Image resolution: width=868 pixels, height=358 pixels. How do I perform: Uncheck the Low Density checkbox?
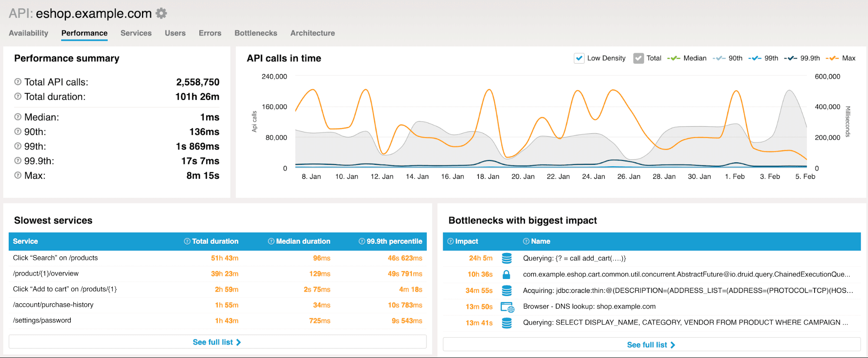point(579,58)
